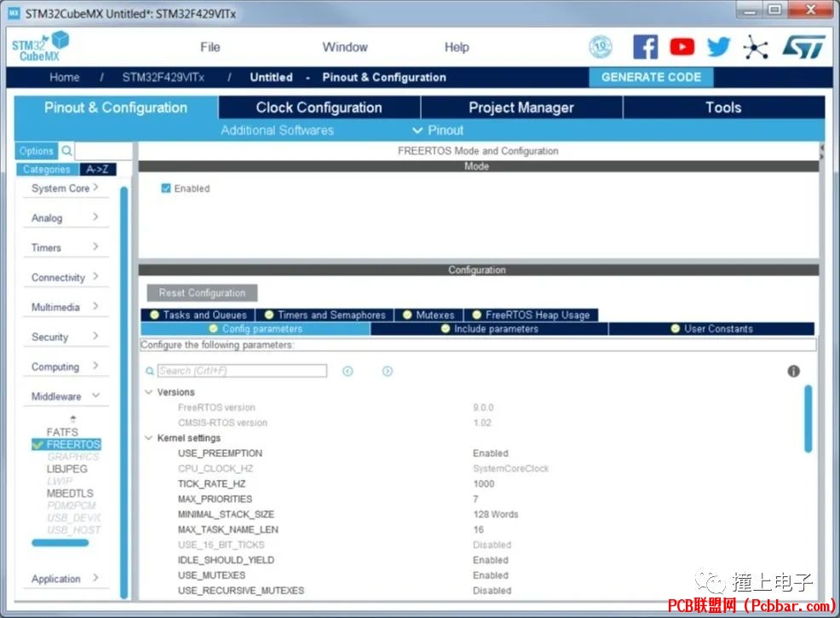Viewport: 840px width, 618px height.
Task: Go to previous search result arrow
Action: (x=348, y=371)
